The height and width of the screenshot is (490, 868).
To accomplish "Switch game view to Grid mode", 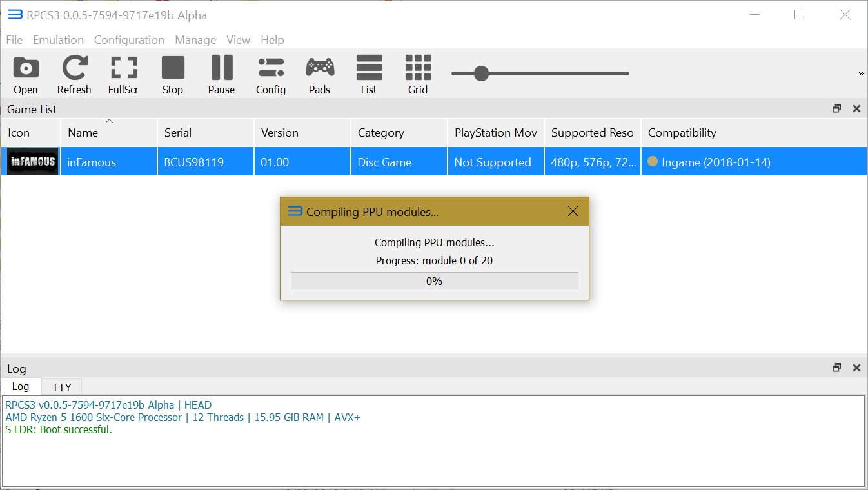I will click(418, 75).
